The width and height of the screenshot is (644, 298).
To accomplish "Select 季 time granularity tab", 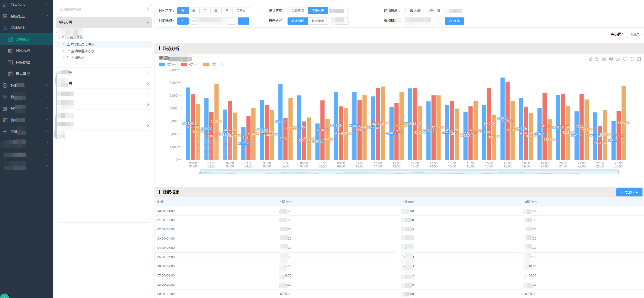I will 216,11.
